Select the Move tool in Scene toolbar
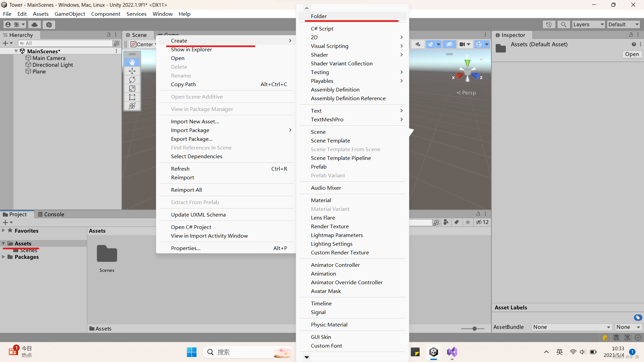The image size is (644, 362). click(132, 71)
